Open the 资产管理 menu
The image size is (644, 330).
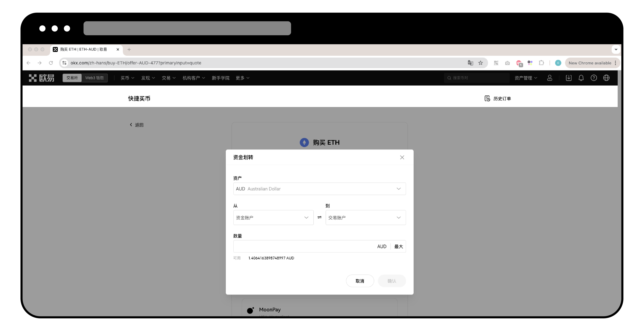pyautogui.click(x=525, y=78)
